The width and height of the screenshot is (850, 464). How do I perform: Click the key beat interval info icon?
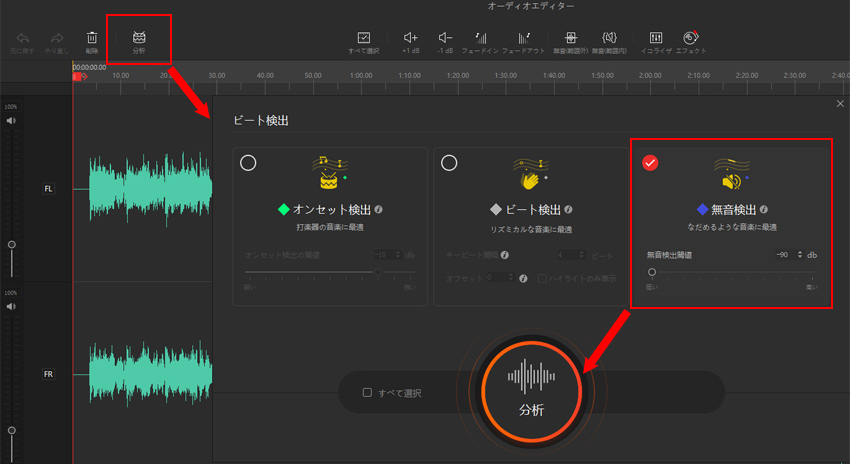pos(505,255)
